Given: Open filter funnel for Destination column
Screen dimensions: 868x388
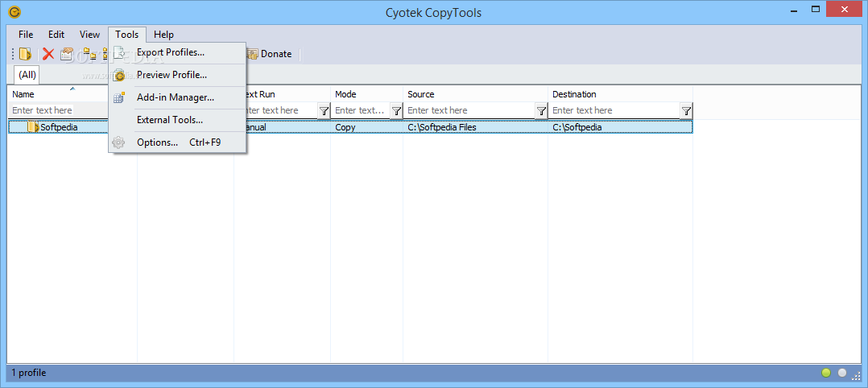Looking at the screenshot, I should (x=686, y=111).
